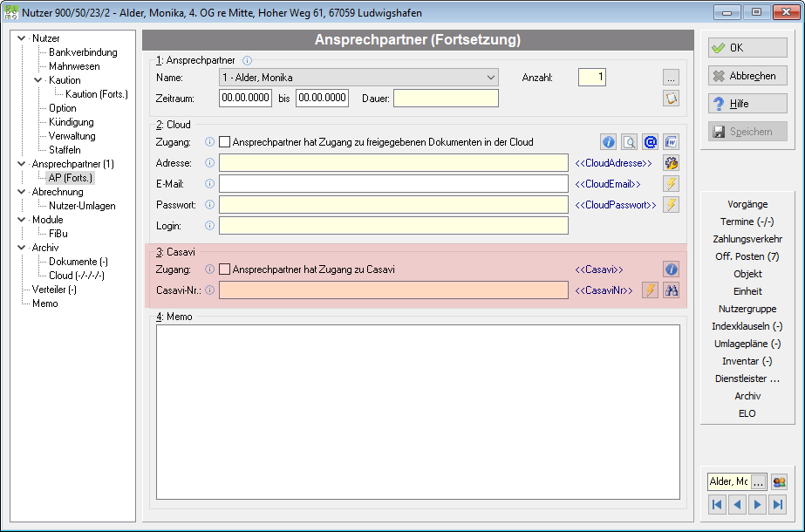The image size is (805, 532).
Task: Click into the Casavi-Nr. input field
Action: pos(393,290)
